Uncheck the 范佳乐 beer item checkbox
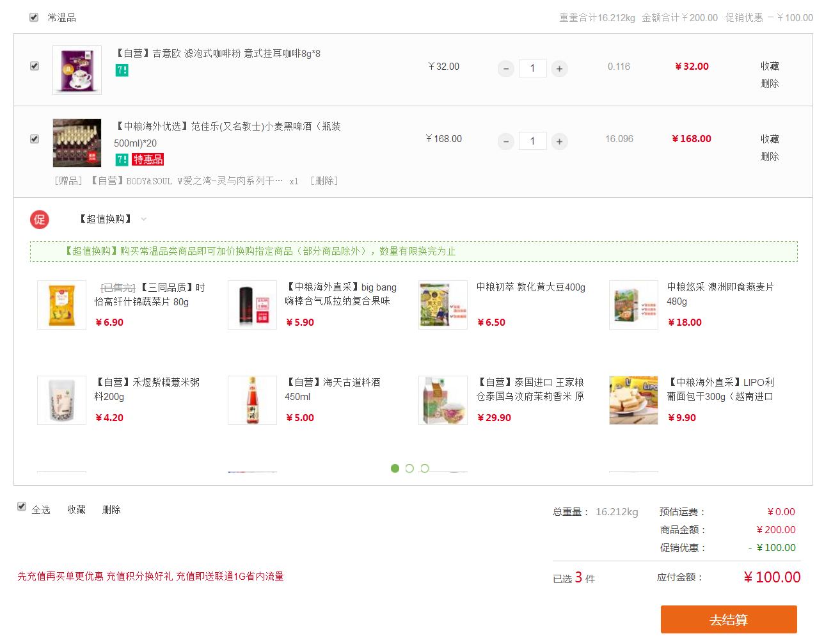The image size is (840, 640). coord(35,139)
